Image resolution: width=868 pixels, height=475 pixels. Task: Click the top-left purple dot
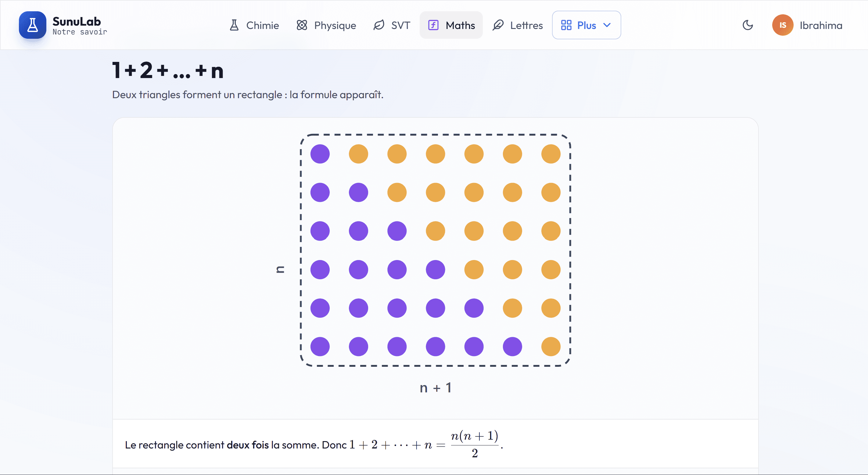pyautogui.click(x=320, y=154)
